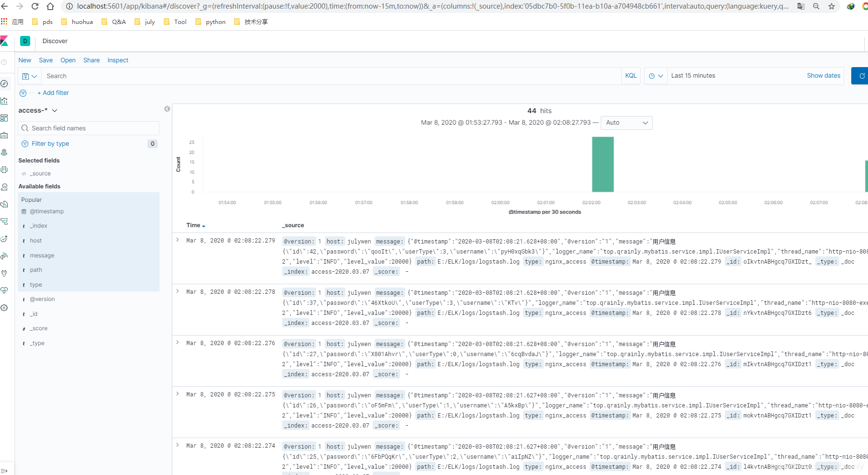Viewport: 868px width, 475px height.
Task: Open the access-* index pattern dropdown
Action: 38,110
